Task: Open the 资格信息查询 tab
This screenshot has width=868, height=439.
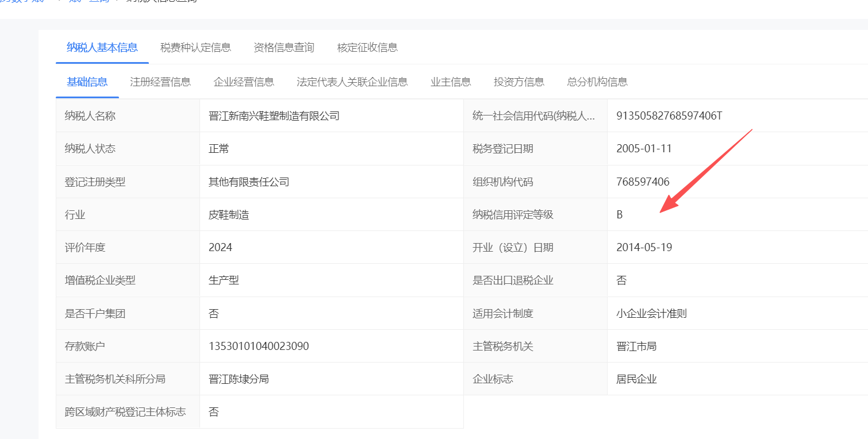Action: [x=284, y=48]
